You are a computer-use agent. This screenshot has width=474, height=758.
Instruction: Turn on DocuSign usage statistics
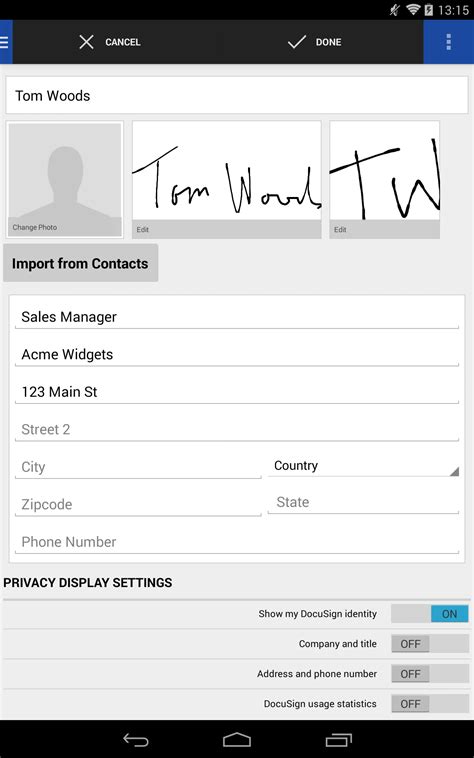(430, 704)
